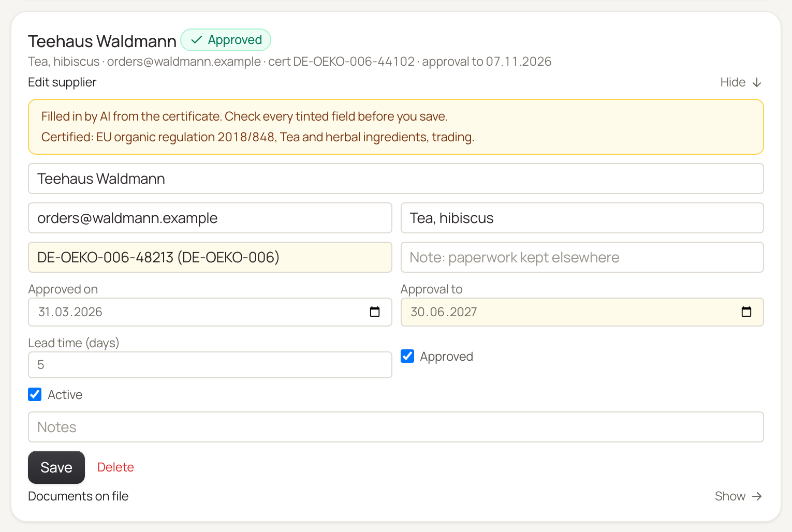
Task: Click the Approval to field label
Action: coord(432,289)
